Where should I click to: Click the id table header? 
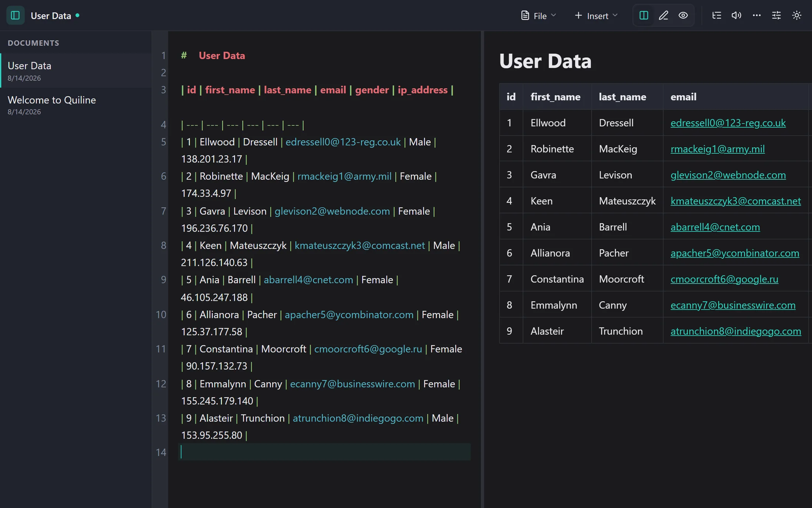point(511,97)
